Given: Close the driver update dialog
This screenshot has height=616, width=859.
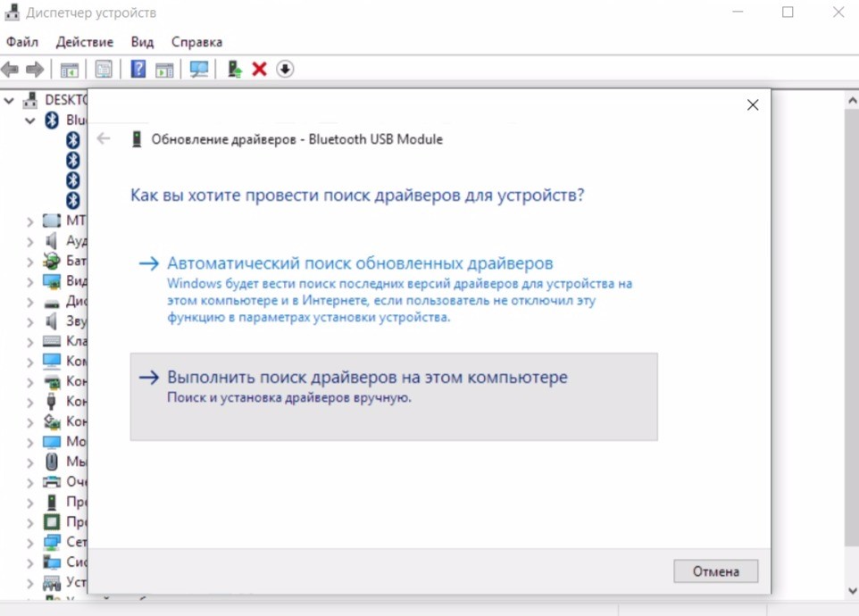Looking at the screenshot, I should click(753, 104).
